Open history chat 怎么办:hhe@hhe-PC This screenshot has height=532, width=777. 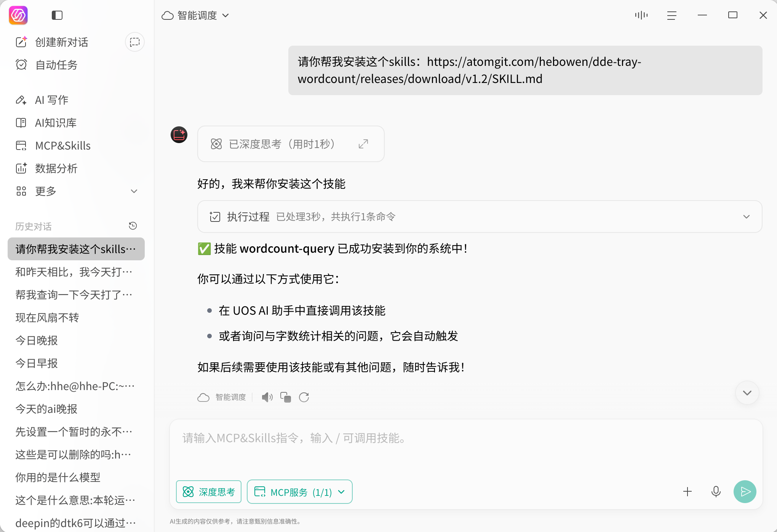click(76, 386)
